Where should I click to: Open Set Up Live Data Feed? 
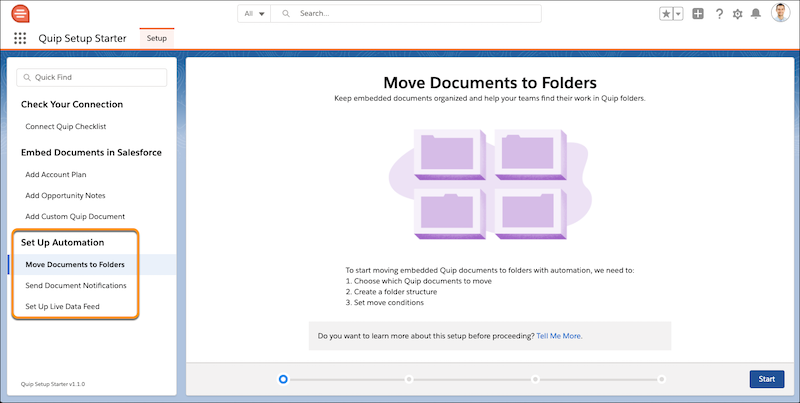62,307
